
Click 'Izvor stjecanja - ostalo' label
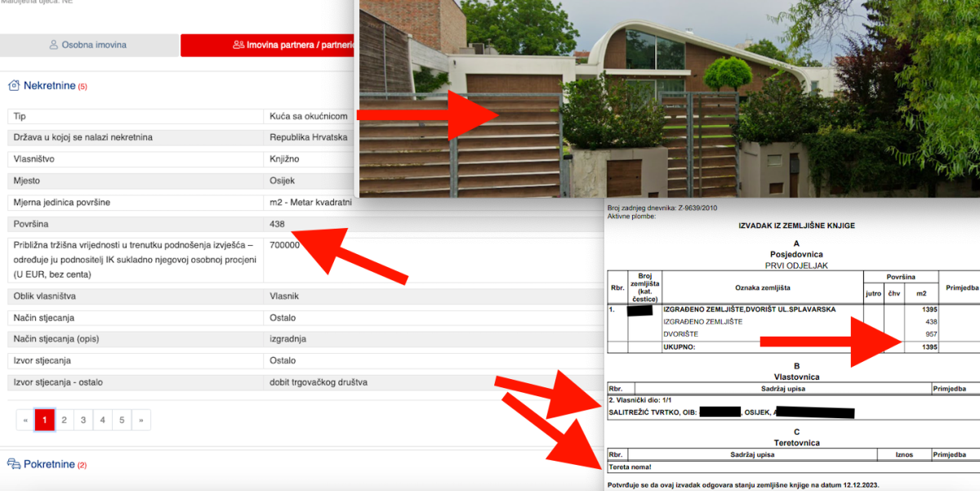point(59,382)
